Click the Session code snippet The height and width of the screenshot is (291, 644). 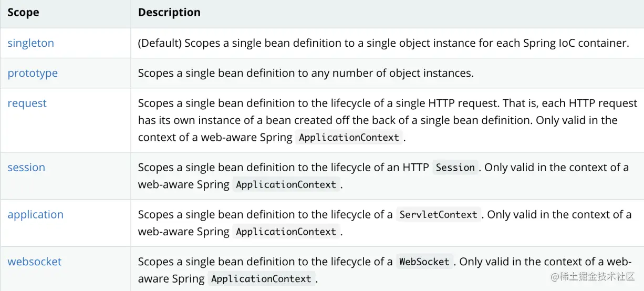coord(455,168)
